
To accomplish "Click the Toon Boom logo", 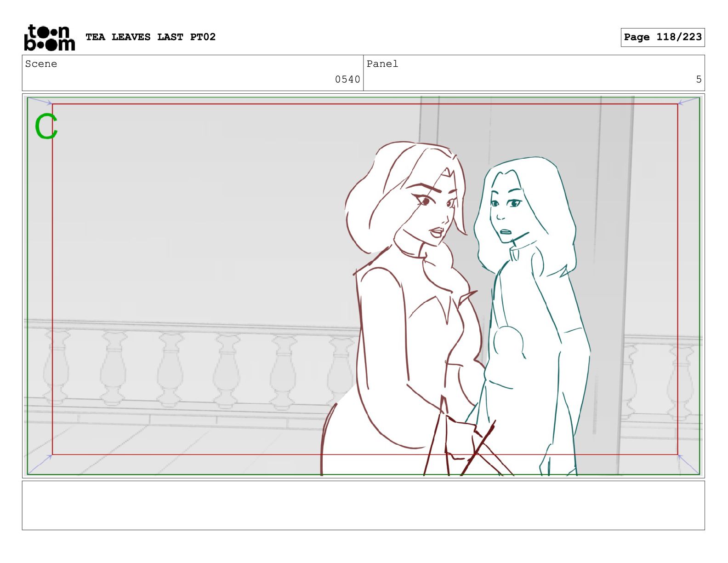I will (x=49, y=37).
